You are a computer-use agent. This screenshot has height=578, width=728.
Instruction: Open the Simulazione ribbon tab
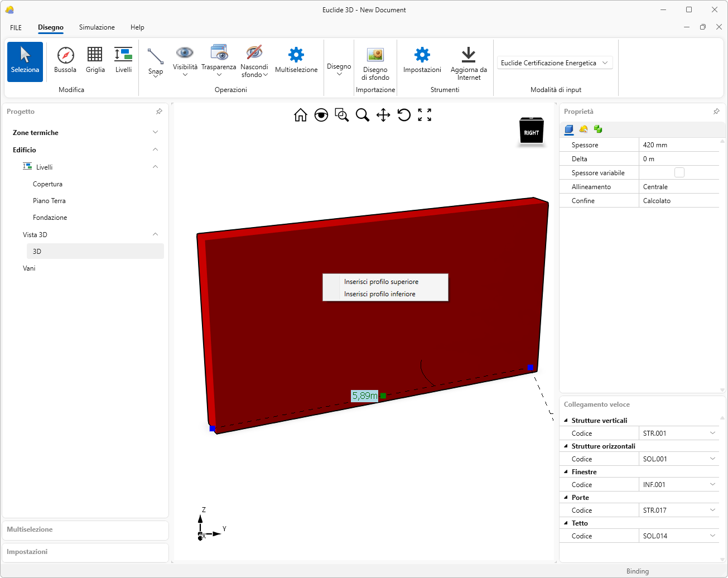pyautogui.click(x=97, y=27)
